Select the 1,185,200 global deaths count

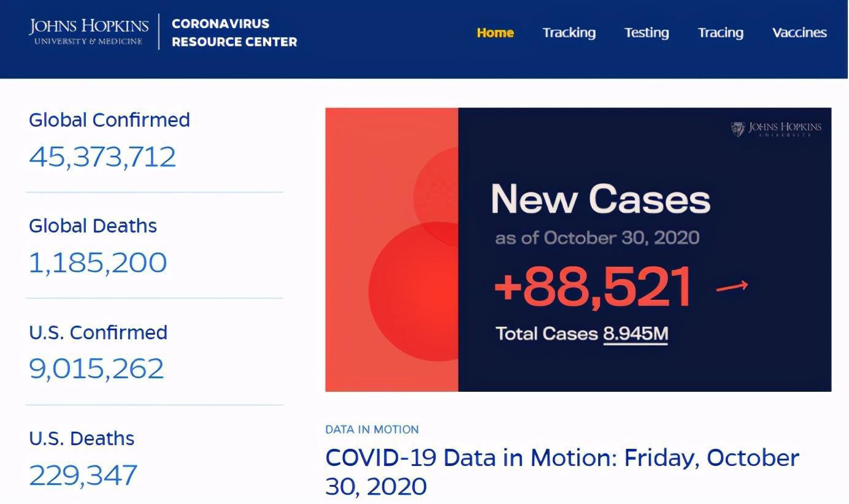pos(98,262)
